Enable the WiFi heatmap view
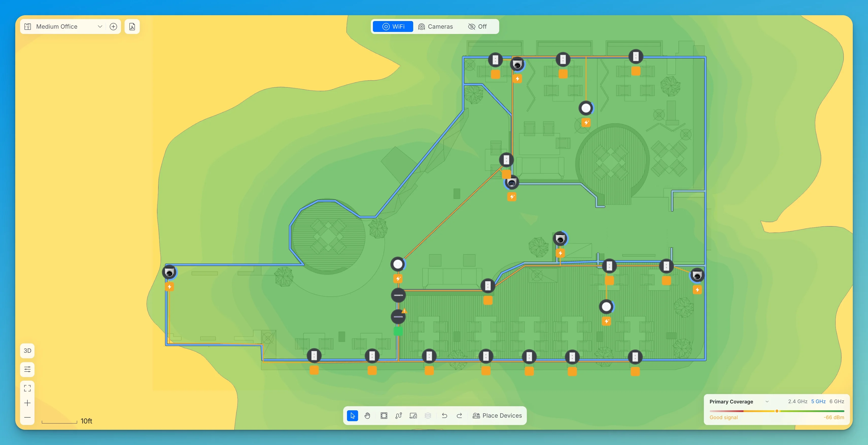Image resolution: width=868 pixels, height=445 pixels. click(x=393, y=27)
